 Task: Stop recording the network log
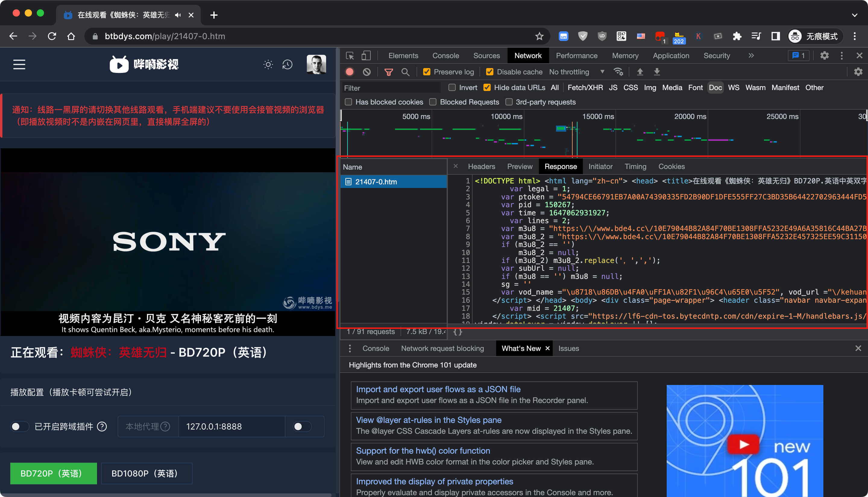[349, 72]
